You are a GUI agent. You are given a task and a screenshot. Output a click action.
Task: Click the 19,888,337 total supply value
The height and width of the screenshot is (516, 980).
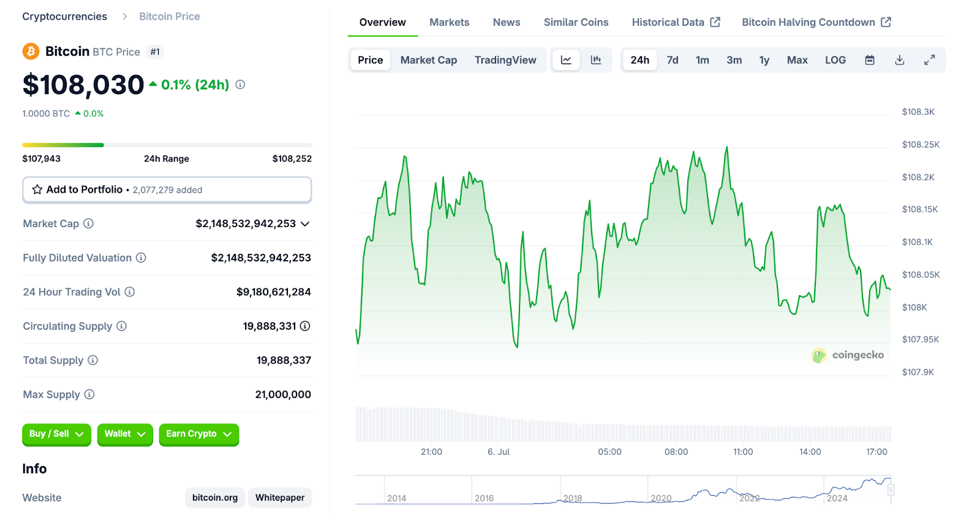pyautogui.click(x=284, y=361)
